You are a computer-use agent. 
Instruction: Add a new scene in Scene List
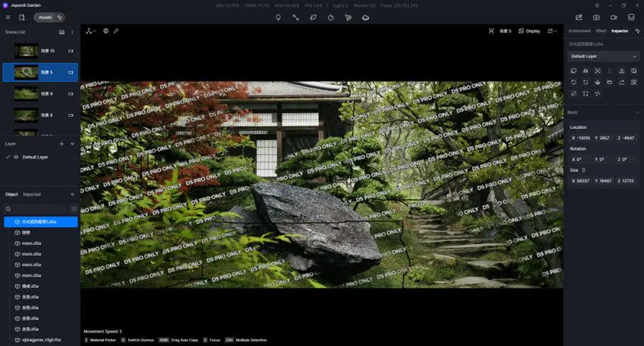[x=62, y=32]
